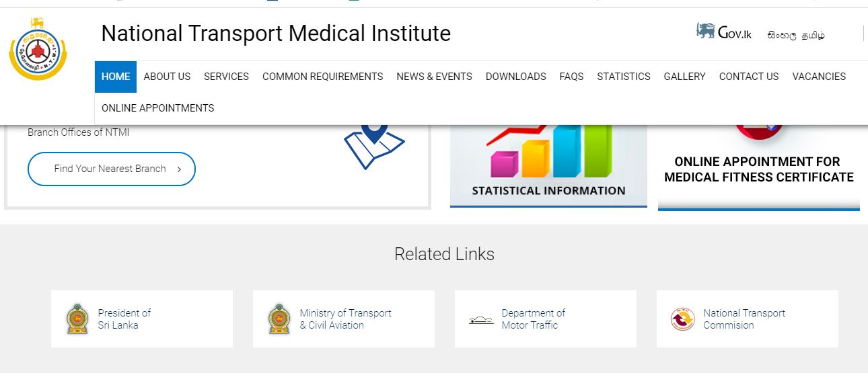Open Online Appointment for Medical Fitness Certificate

coord(759,168)
